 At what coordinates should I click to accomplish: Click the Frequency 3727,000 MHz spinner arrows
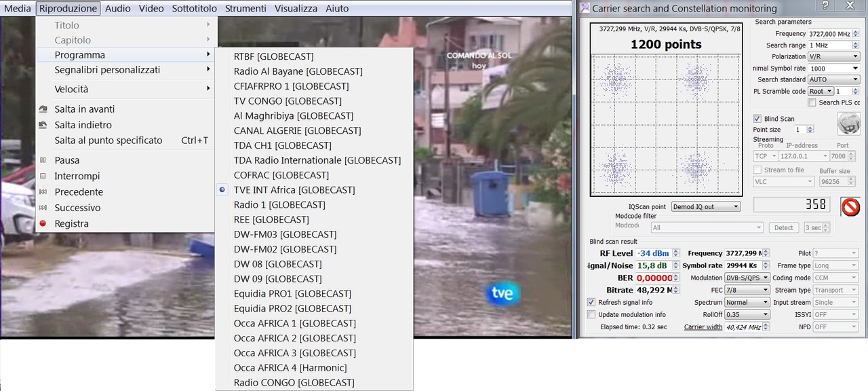coord(856,33)
